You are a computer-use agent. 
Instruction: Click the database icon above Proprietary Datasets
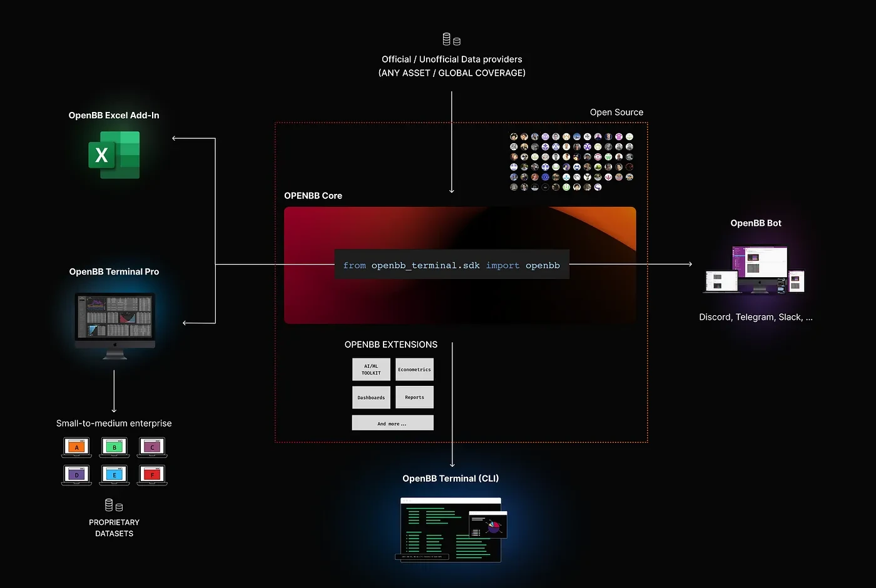[x=114, y=505]
